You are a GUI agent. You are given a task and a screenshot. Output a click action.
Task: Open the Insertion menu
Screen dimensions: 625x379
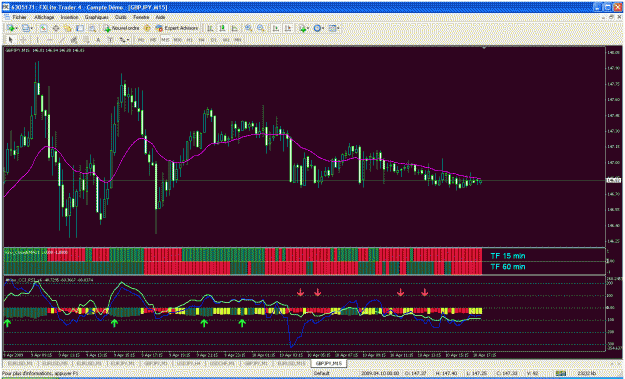point(69,17)
